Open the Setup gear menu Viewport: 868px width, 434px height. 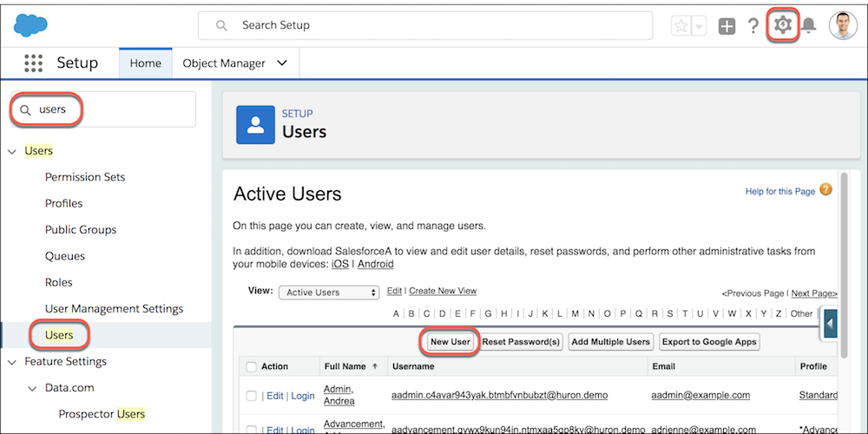point(782,25)
